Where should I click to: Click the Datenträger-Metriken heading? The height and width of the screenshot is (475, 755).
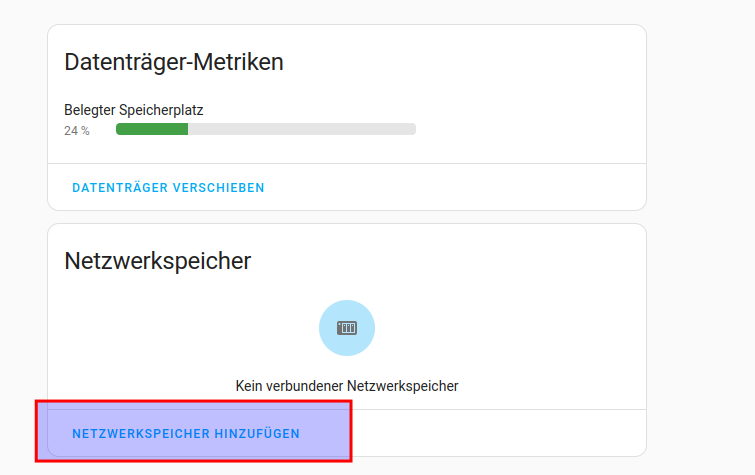(174, 62)
